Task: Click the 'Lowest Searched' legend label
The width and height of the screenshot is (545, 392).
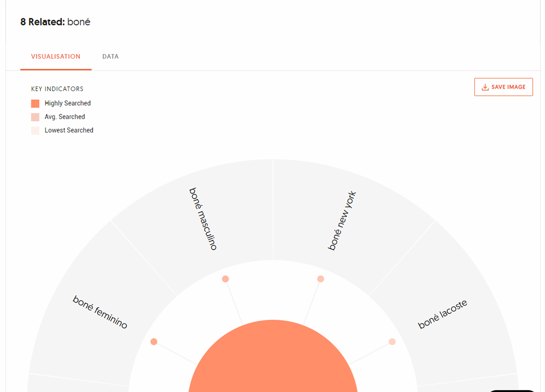Action: click(x=69, y=130)
